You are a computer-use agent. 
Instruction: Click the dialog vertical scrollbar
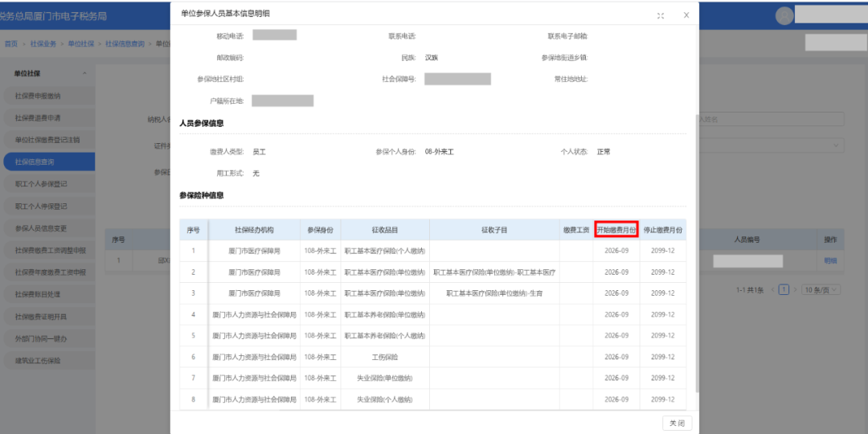tap(696, 252)
